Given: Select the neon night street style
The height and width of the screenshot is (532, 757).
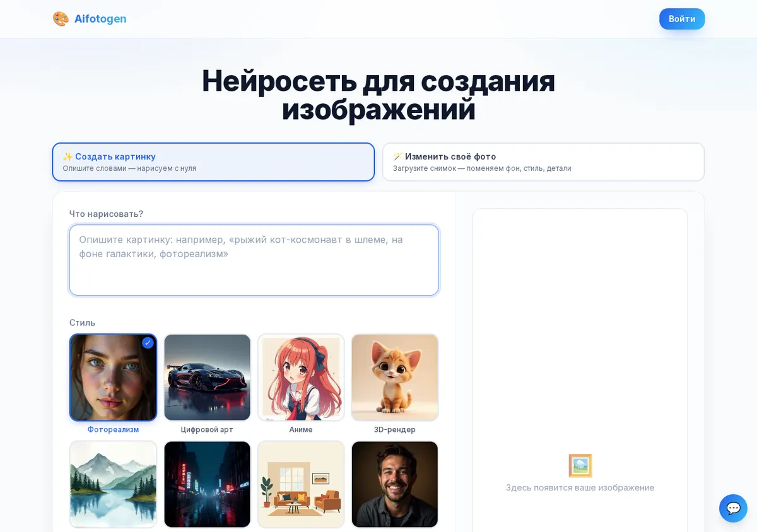Looking at the screenshot, I should (207, 484).
